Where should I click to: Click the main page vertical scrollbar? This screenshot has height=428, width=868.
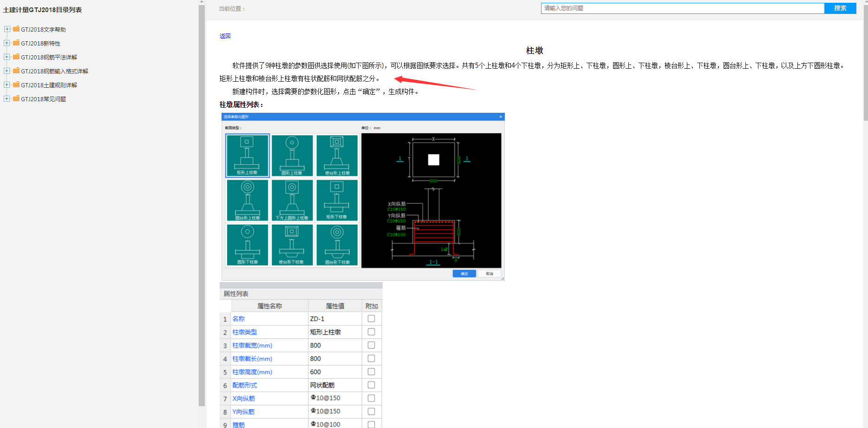[865, 63]
